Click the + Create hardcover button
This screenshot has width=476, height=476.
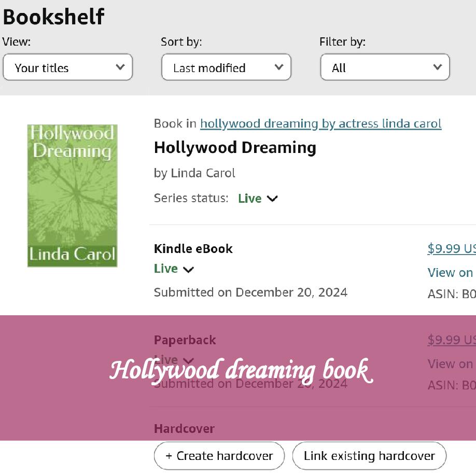219,456
